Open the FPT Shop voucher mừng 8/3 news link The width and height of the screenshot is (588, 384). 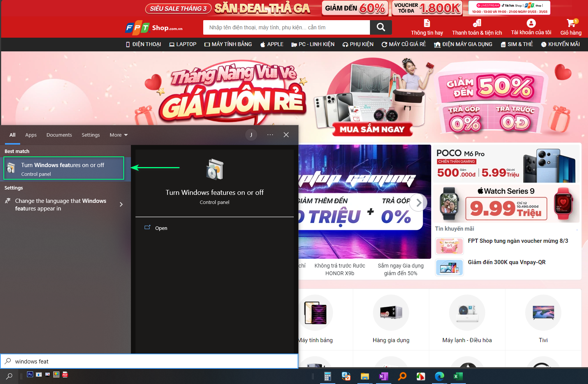click(x=518, y=241)
